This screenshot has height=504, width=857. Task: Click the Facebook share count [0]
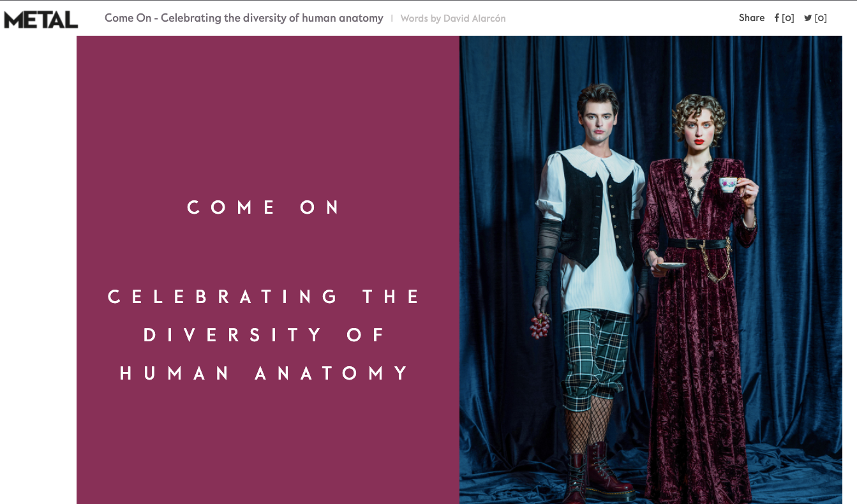pos(788,18)
